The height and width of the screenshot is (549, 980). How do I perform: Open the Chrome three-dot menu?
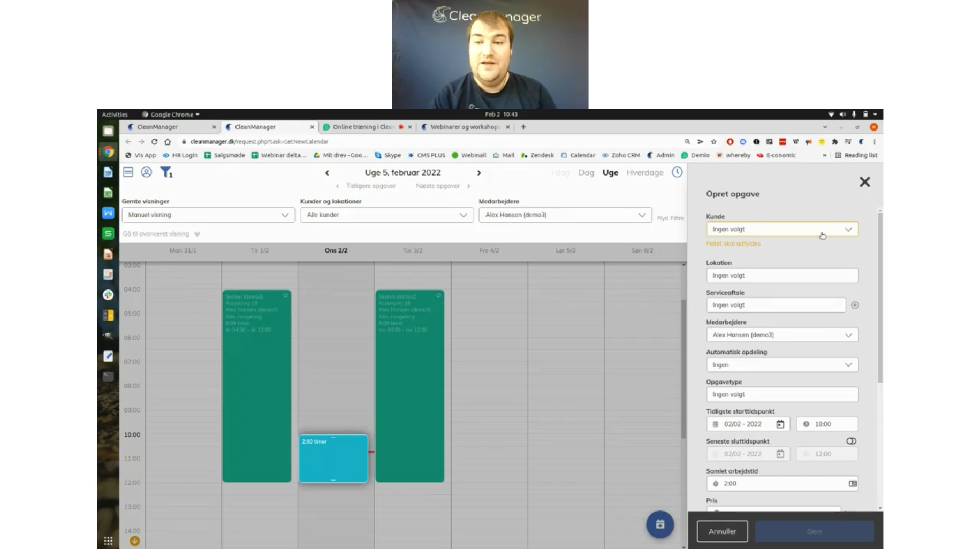click(x=875, y=142)
